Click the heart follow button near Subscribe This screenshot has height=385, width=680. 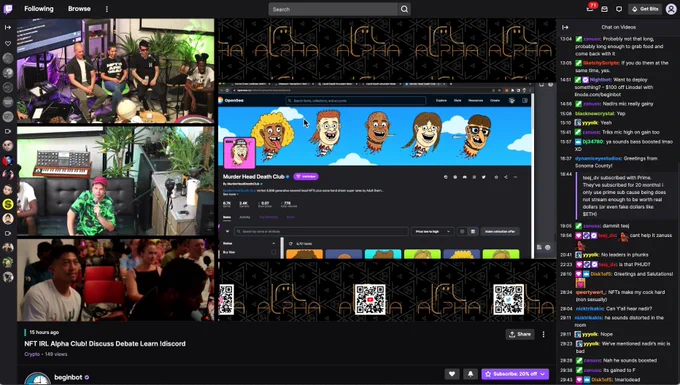click(452, 374)
